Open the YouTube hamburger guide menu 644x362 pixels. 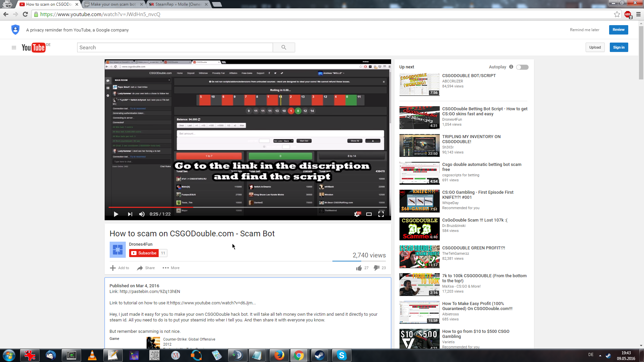point(14,48)
